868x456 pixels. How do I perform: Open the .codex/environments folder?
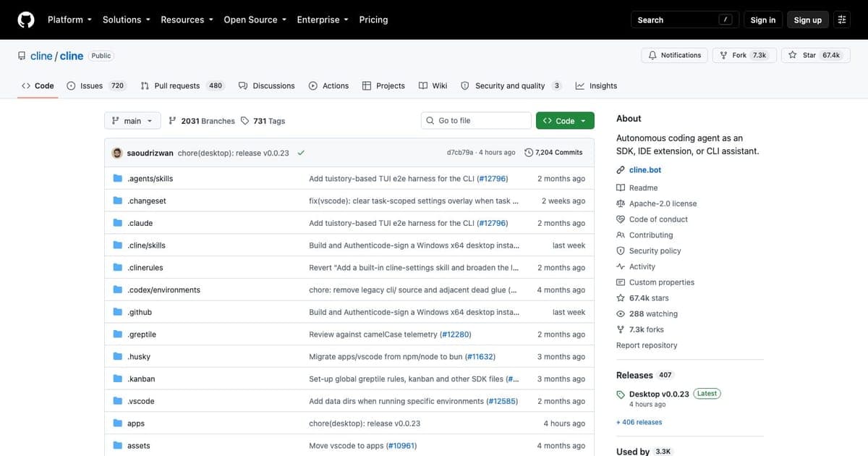click(163, 290)
